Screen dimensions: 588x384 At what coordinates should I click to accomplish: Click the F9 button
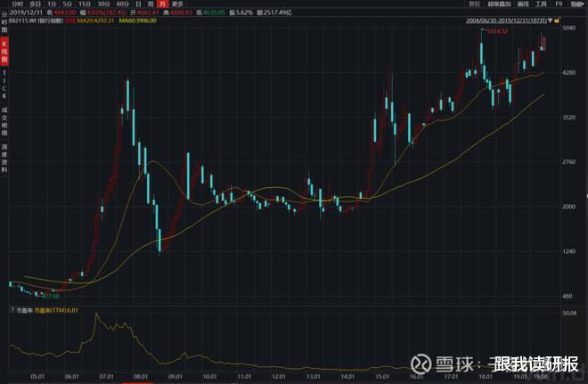559,4
